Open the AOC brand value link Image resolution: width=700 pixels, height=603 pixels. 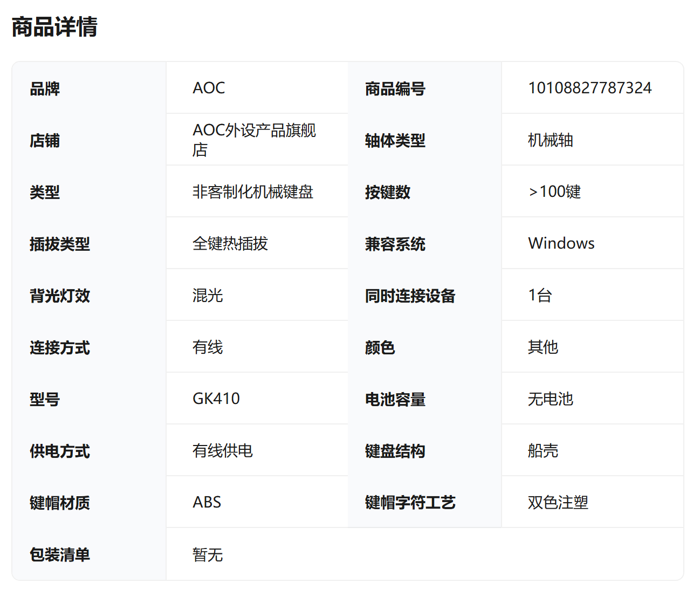tap(209, 88)
